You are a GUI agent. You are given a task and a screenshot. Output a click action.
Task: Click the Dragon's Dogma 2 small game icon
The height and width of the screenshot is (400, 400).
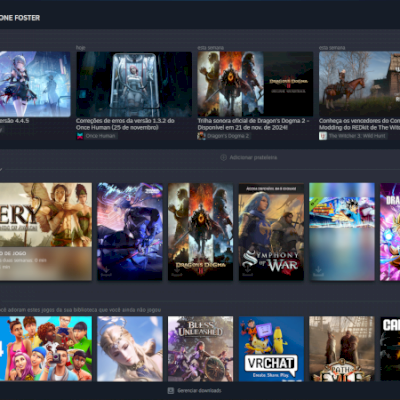tap(201, 136)
